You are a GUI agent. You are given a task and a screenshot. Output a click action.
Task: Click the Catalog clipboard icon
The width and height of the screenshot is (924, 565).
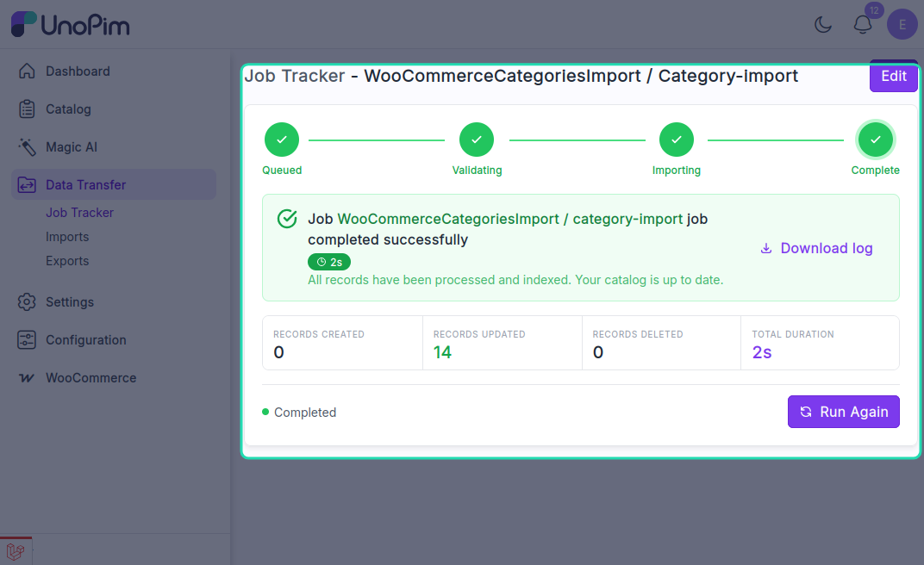(27, 109)
